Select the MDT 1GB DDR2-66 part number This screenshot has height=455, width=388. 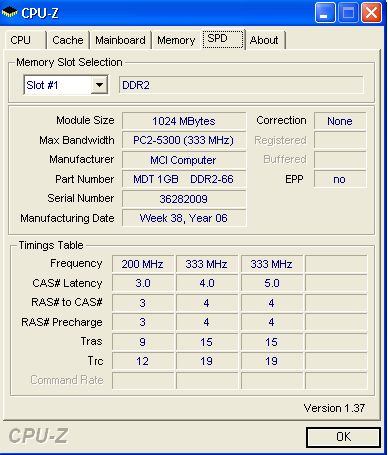(x=184, y=179)
